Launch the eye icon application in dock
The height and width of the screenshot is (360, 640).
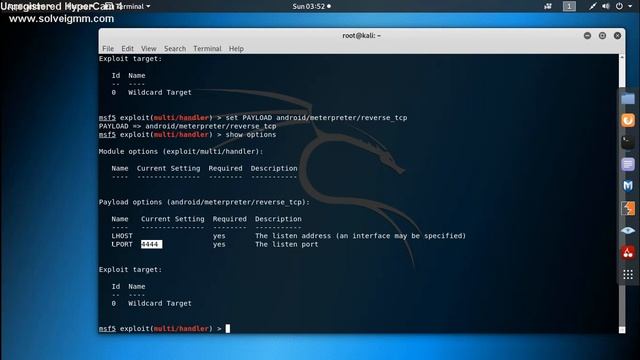(x=628, y=230)
